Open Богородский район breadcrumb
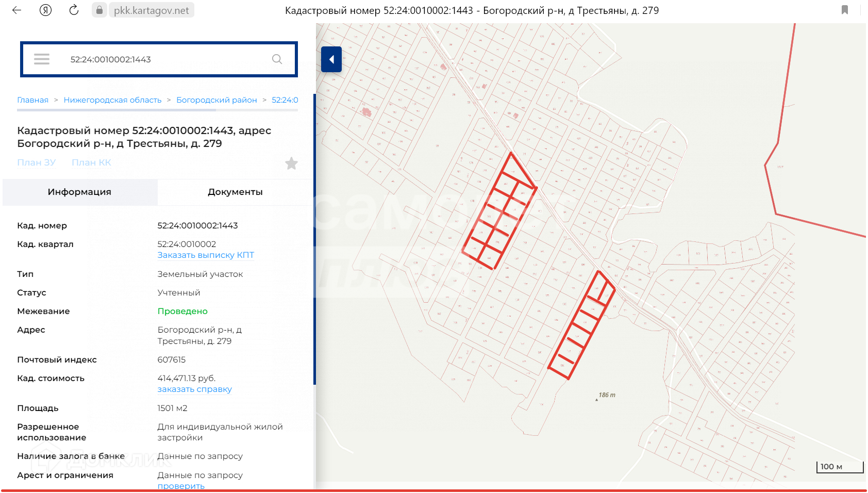Image resolution: width=868 pixels, height=493 pixels. tap(216, 100)
